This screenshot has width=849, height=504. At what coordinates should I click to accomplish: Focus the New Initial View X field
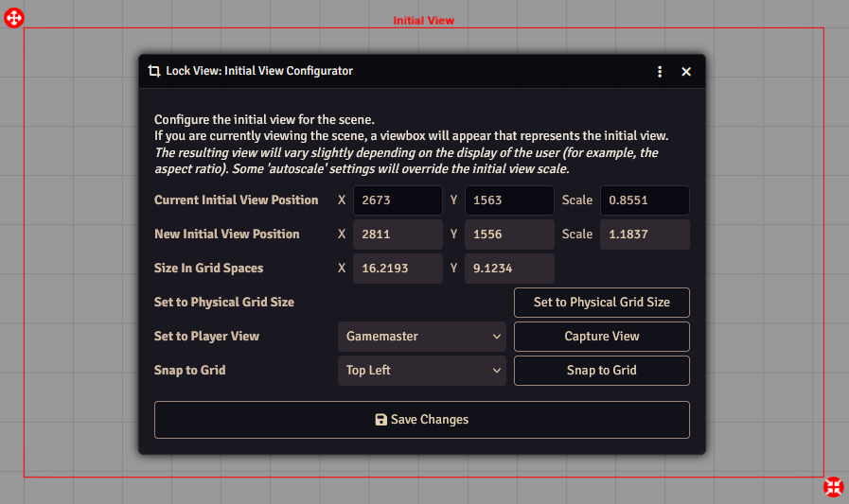(398, 235)
